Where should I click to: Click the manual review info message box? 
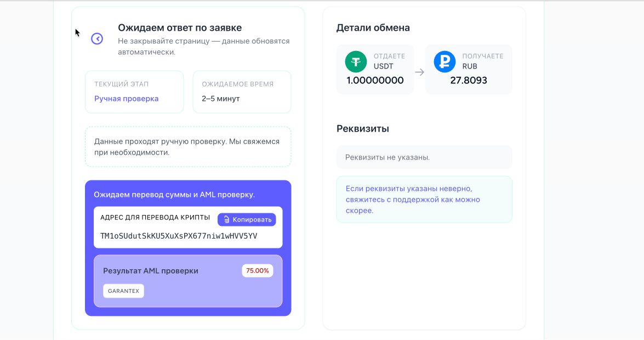(x=187, y=147)
